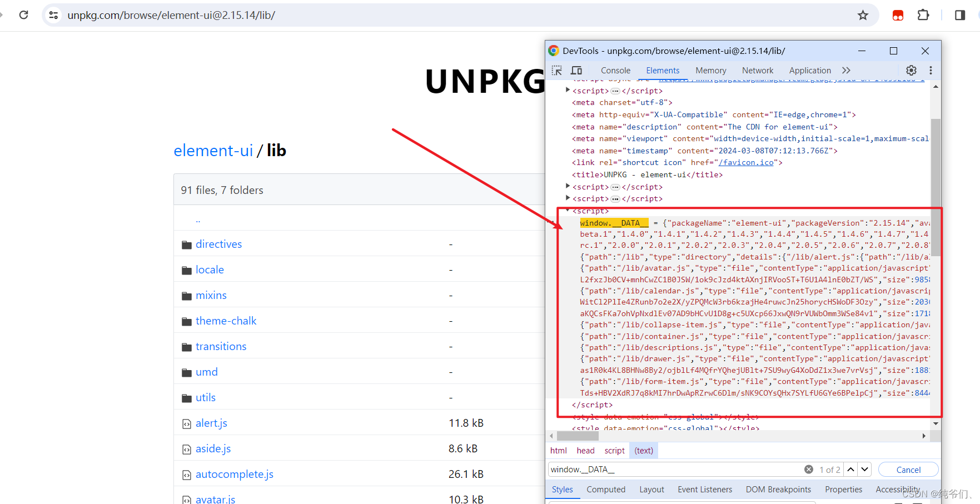Go to previous search result arrow

tap(850, 470)
